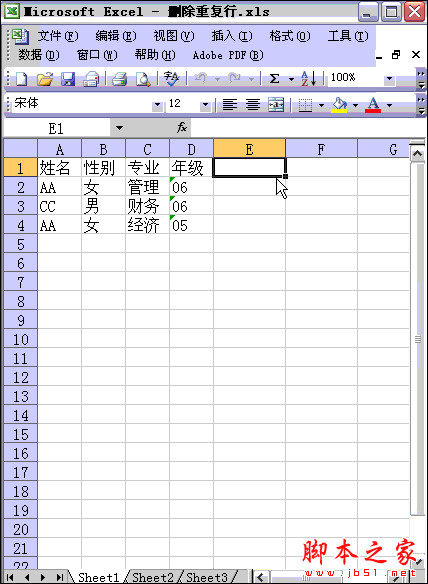Click the permission/email icon beside Save
Image resolution: width=428 pixels, height=584 pixels.
[91, 79]
